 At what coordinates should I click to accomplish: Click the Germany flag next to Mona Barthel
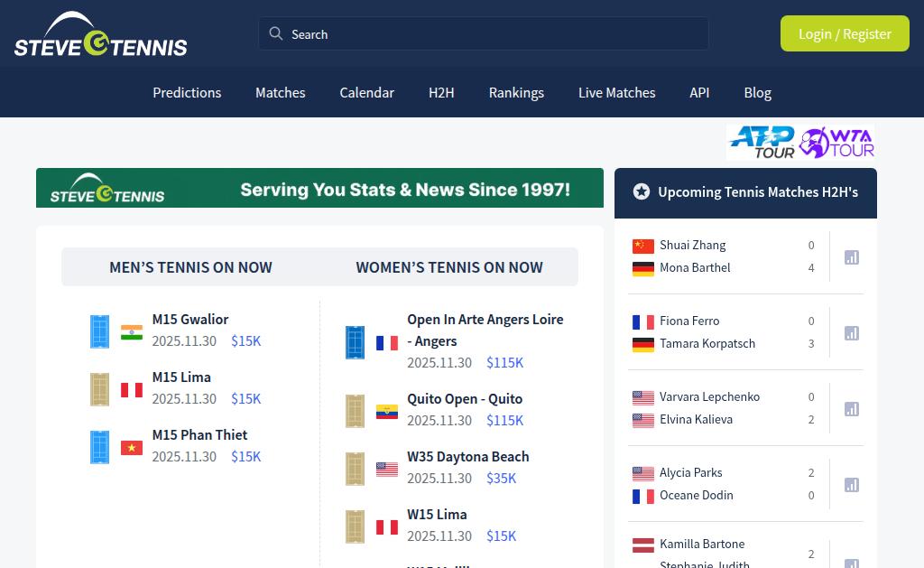click(642, 269)
